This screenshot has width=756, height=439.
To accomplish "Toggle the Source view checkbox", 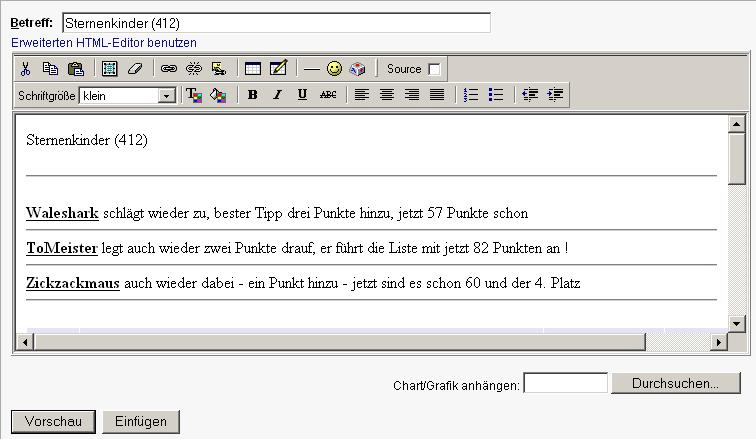I will pos(434,69).
